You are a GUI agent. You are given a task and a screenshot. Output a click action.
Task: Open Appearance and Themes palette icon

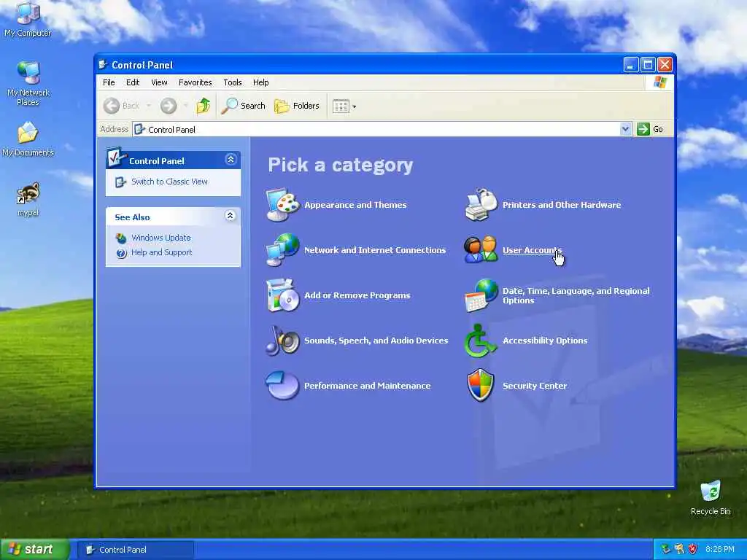click(x=282, y=205)
